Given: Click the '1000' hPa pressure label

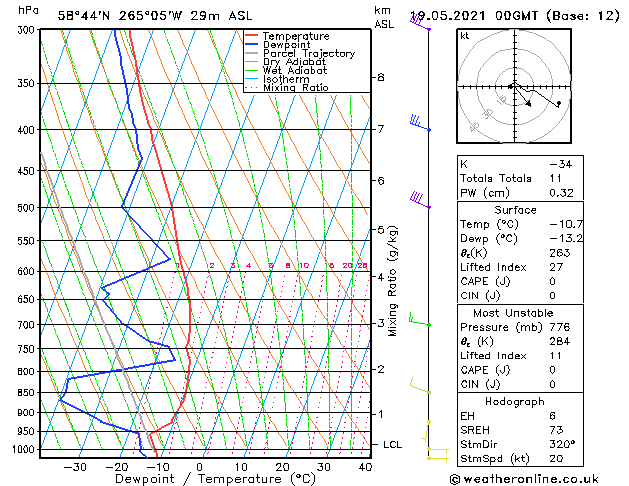Looking at the screenshot, I should click(x=26, y=450).
